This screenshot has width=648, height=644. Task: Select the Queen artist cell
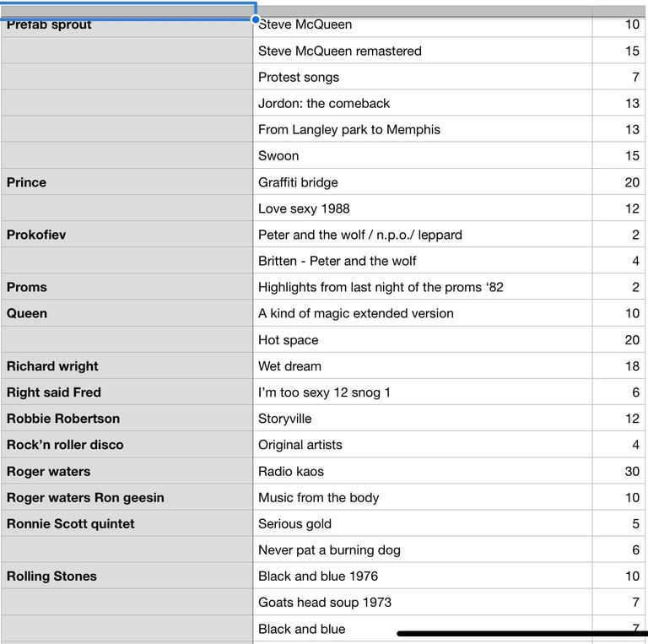point(127,313)
